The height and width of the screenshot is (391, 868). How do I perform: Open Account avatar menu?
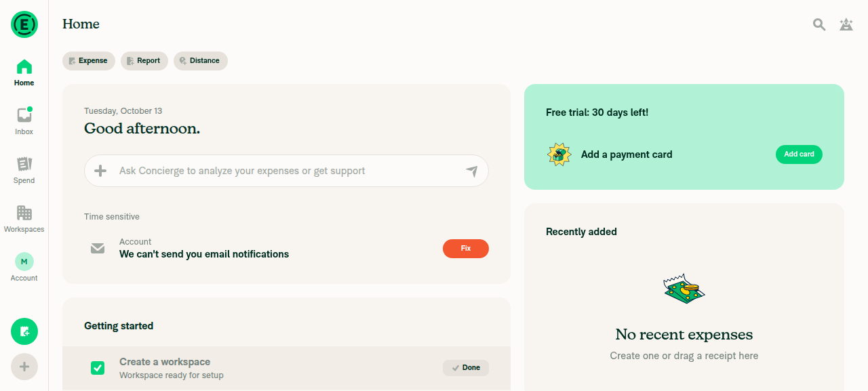point(24,267)
